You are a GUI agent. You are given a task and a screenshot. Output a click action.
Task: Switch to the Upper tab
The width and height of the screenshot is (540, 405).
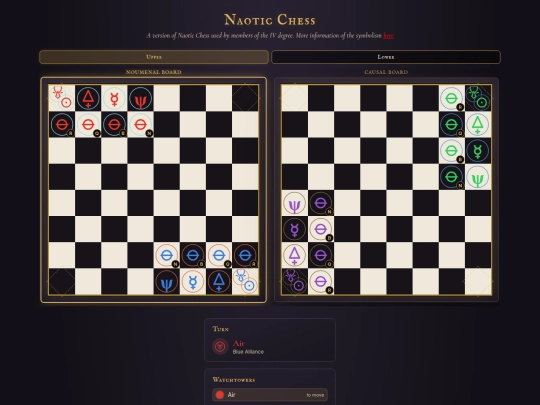154,57
